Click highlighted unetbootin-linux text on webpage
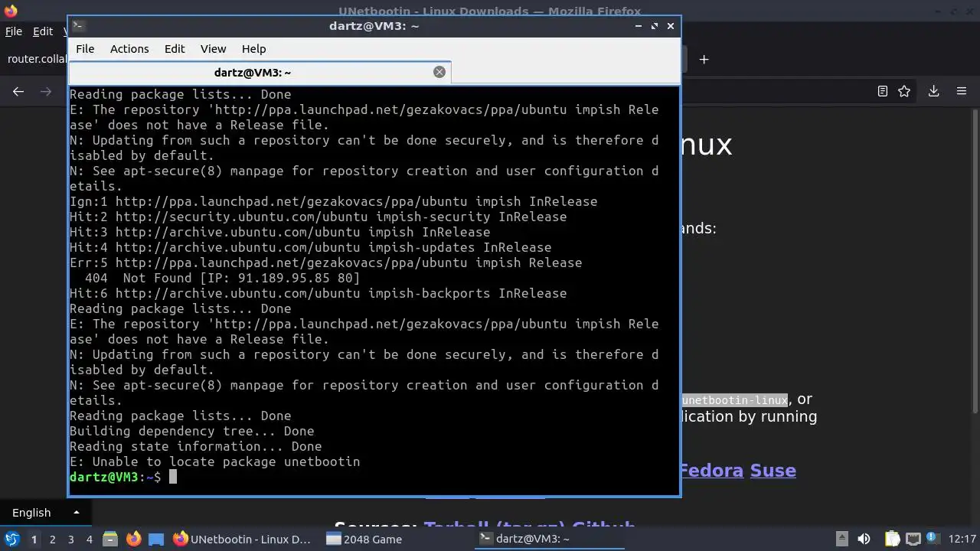980x551 pixels. pyautogui.click(x=734, y=400)
